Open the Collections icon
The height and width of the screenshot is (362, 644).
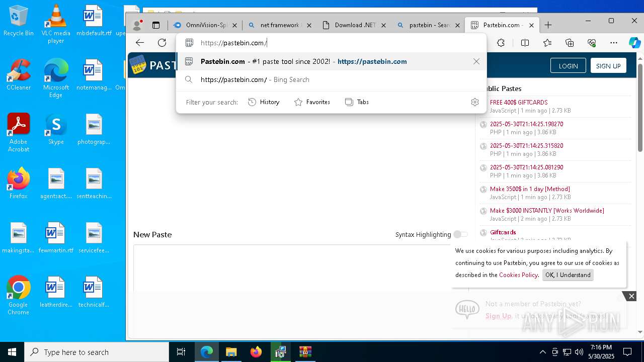[x=570, y=43]
